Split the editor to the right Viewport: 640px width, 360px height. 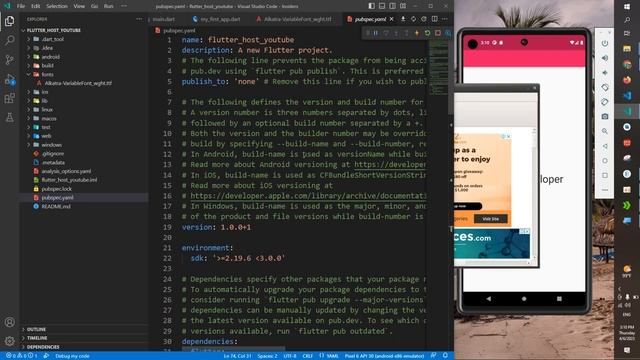(435, 19)
